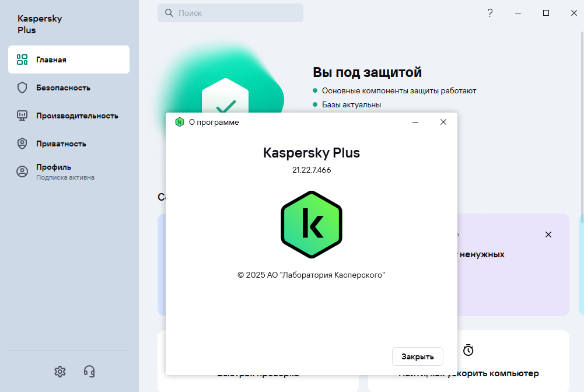Dismiss the purple card with its X
Screen dimensions: 584x392
pyautogui.click(x=548, y=235)
